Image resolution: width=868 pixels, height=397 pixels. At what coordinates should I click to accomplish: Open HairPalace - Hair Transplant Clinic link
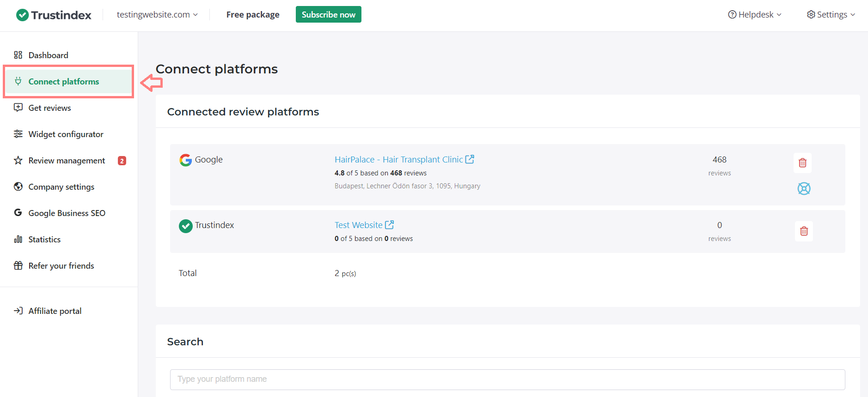click(x=398, y=159)
